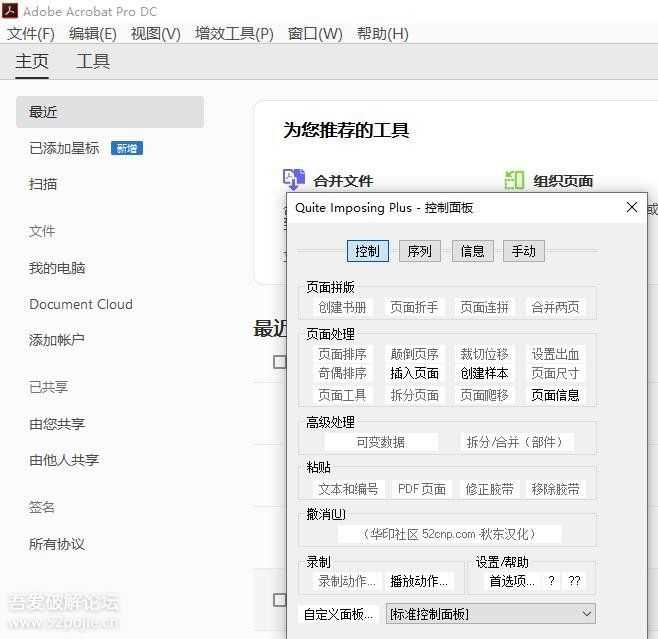The width and height of the screenshot is (658, 639).
Task: Click the Organize Pages (组织页面) icon
Action: click(x=514, y=180)
